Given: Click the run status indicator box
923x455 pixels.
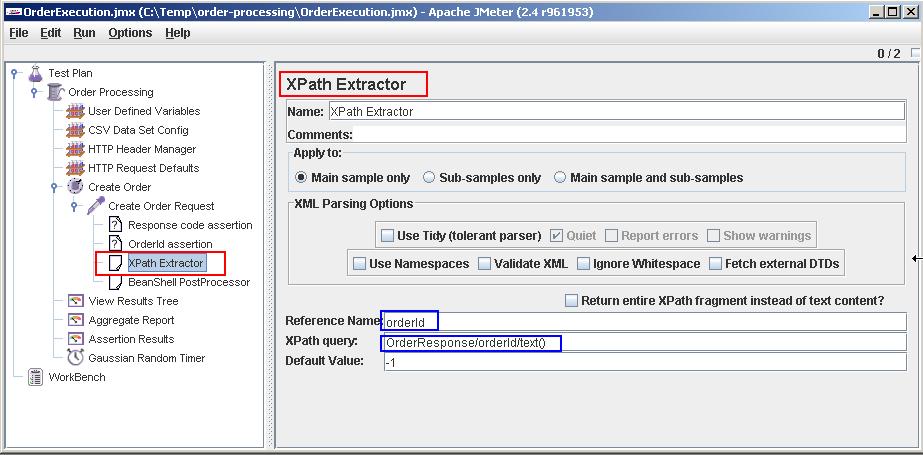Looking at the screenshot, I should point(915,53).
